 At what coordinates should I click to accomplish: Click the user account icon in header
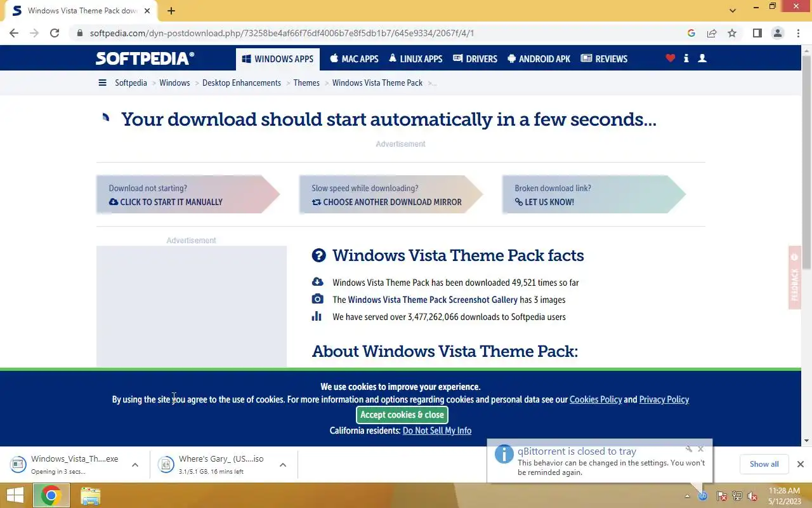tap(702, 58)
